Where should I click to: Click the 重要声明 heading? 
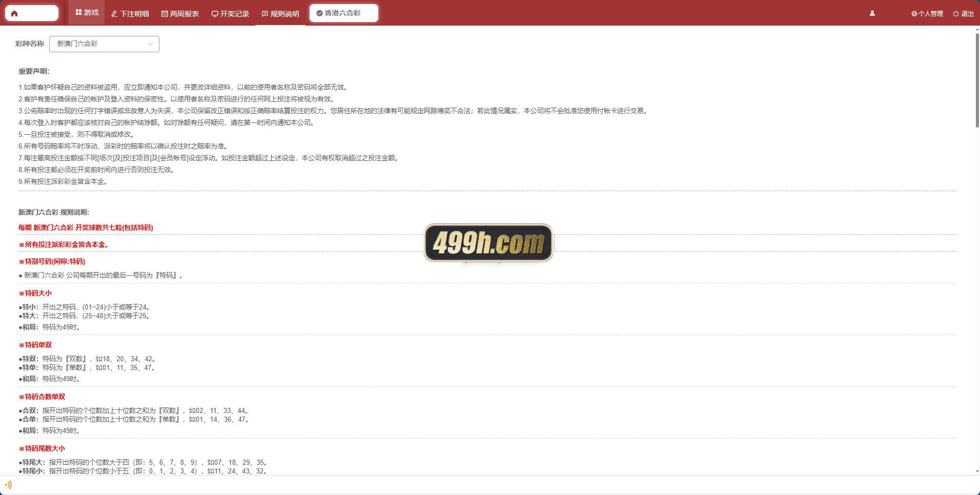pos(34,71)
